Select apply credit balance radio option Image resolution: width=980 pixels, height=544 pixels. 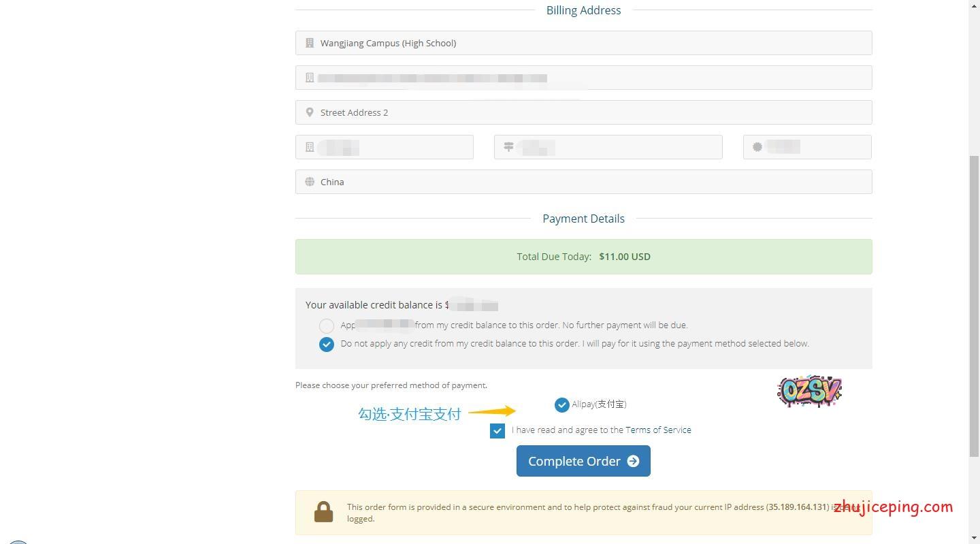pyautogui.click(x=327, y=325)
